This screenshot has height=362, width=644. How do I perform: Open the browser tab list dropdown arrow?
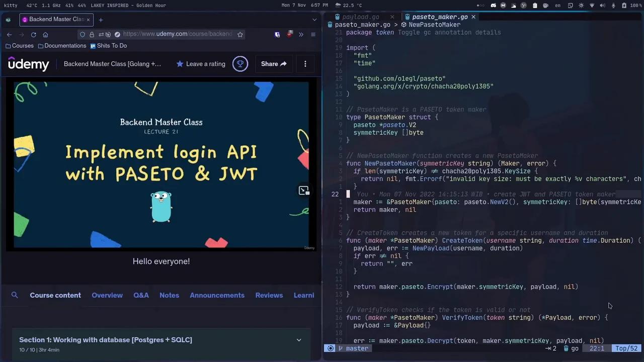coord(314,19)
